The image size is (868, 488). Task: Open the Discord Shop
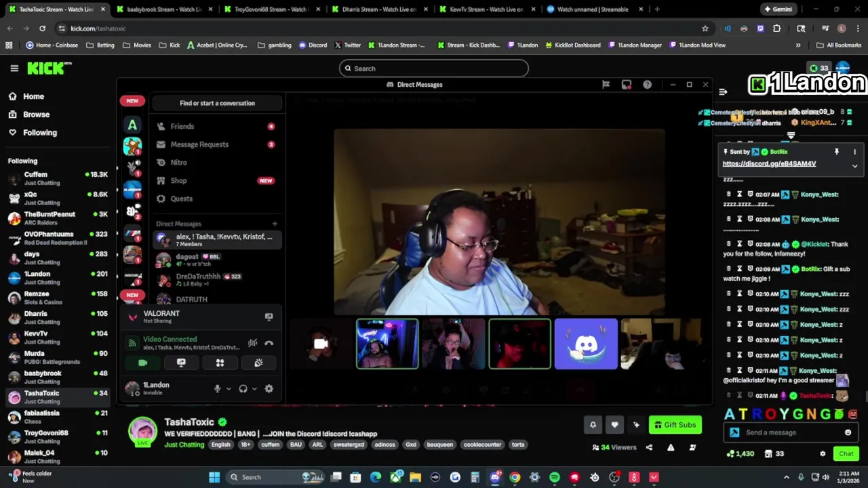pos(217,180)
